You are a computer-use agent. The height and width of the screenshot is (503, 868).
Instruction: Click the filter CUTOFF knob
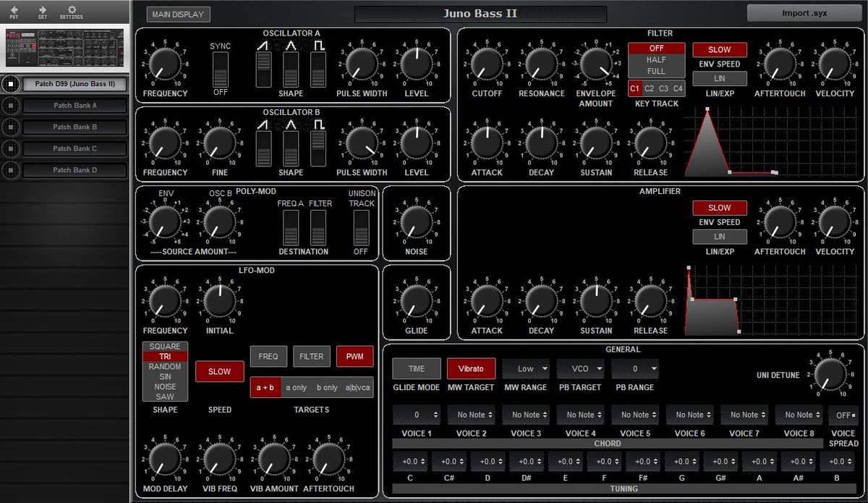tap(487, 64)
